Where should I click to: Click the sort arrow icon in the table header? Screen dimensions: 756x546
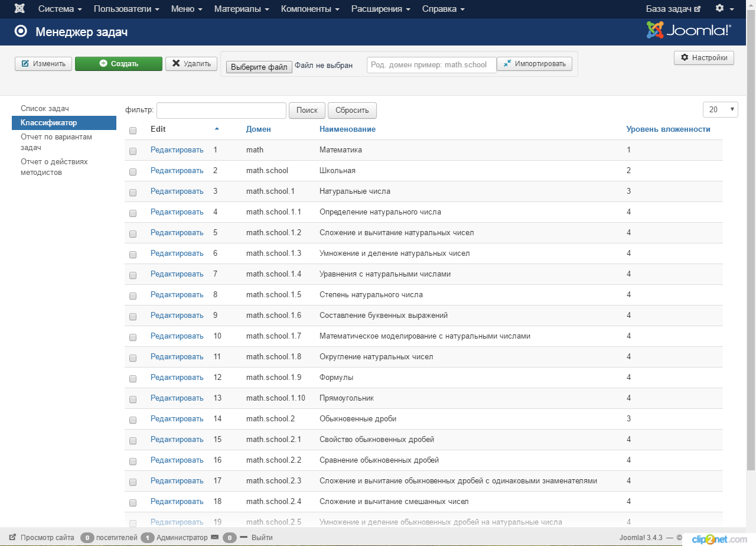pos(217,129)
